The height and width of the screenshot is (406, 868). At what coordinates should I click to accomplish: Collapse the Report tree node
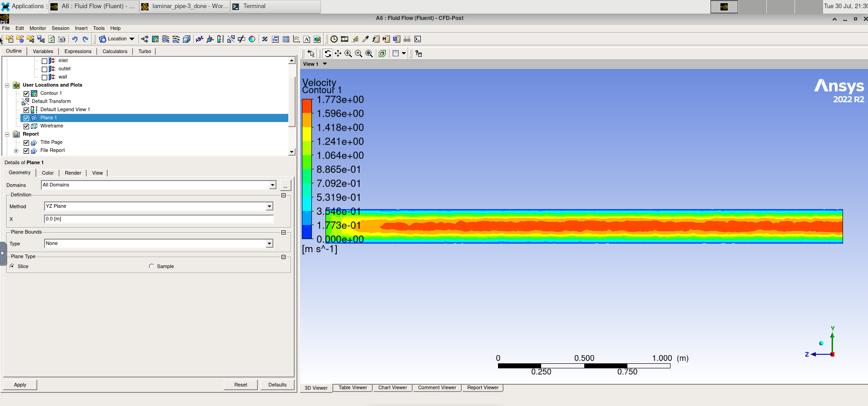(x=7, y=134)
